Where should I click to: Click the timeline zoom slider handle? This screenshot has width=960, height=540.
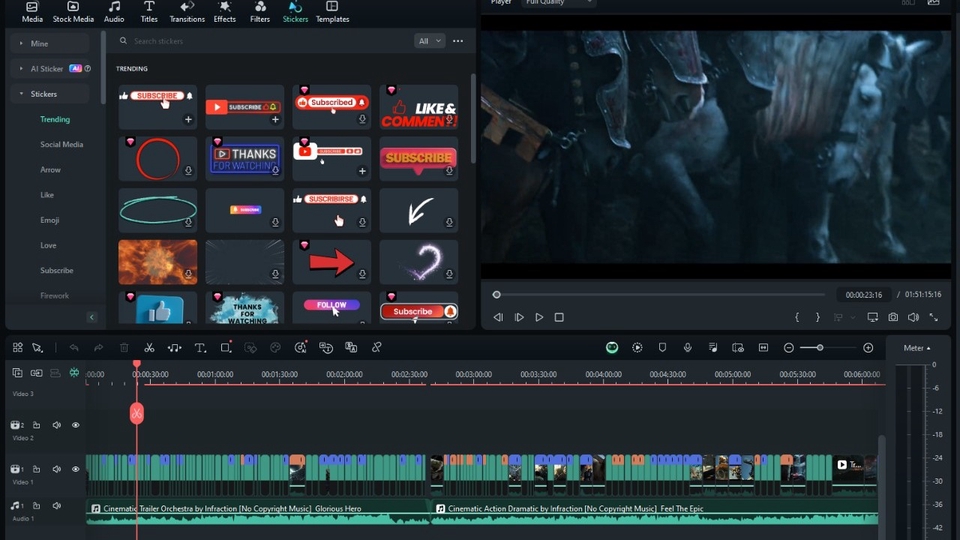820,348
